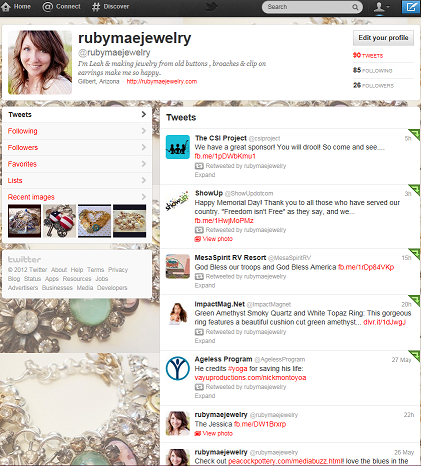Open the Favorites section in sidebar

point(77,164)
